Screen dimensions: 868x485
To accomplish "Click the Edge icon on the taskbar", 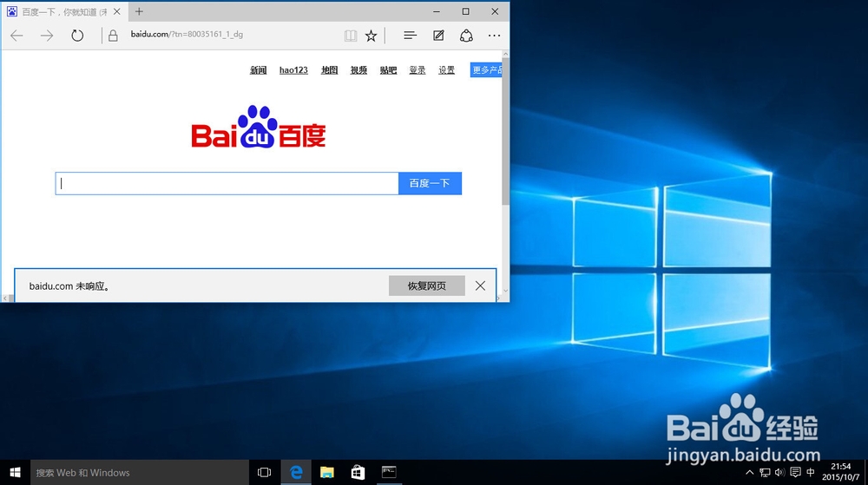I will [x=296, y=472].
